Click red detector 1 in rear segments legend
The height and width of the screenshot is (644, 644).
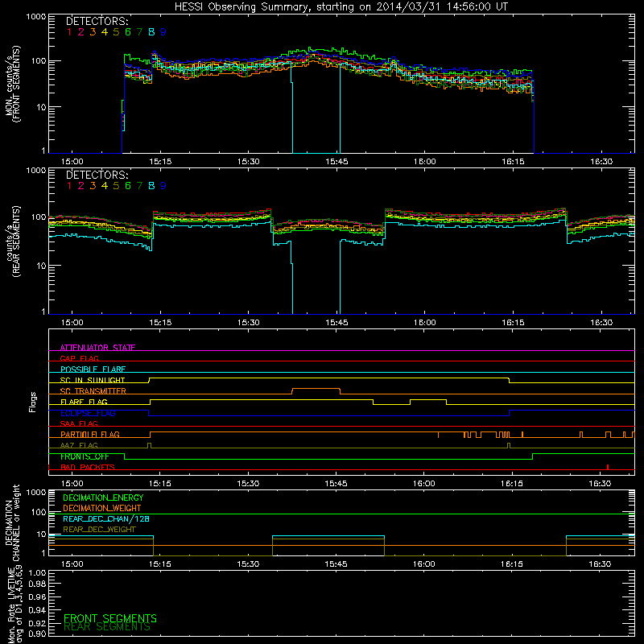[x=69, y=186]
